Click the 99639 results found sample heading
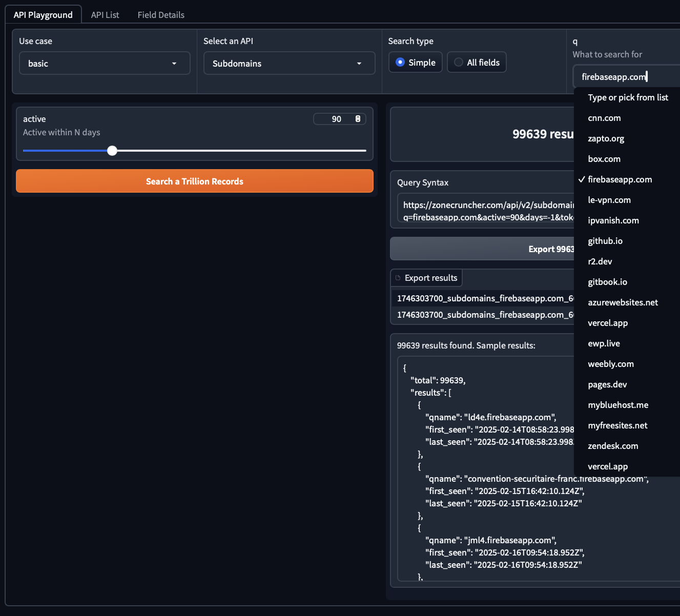680x616 pixels. pyautogui.click(x=466, y=345)
